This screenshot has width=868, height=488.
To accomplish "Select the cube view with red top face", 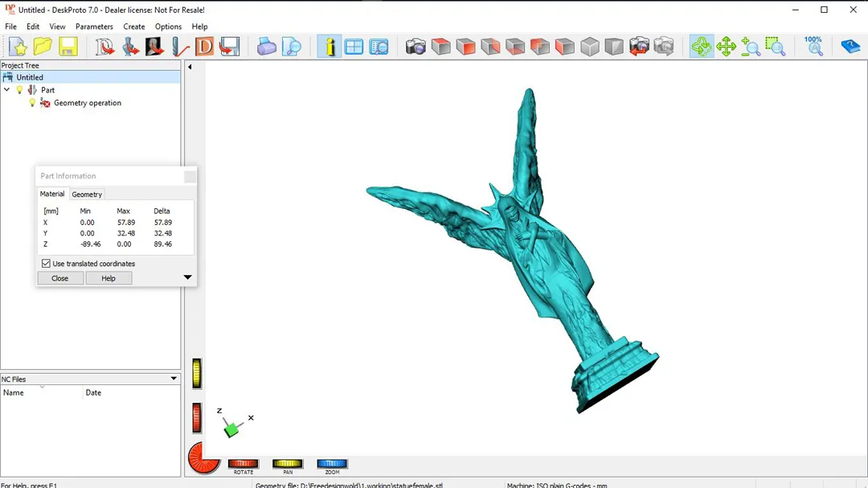I will [440, 47].
